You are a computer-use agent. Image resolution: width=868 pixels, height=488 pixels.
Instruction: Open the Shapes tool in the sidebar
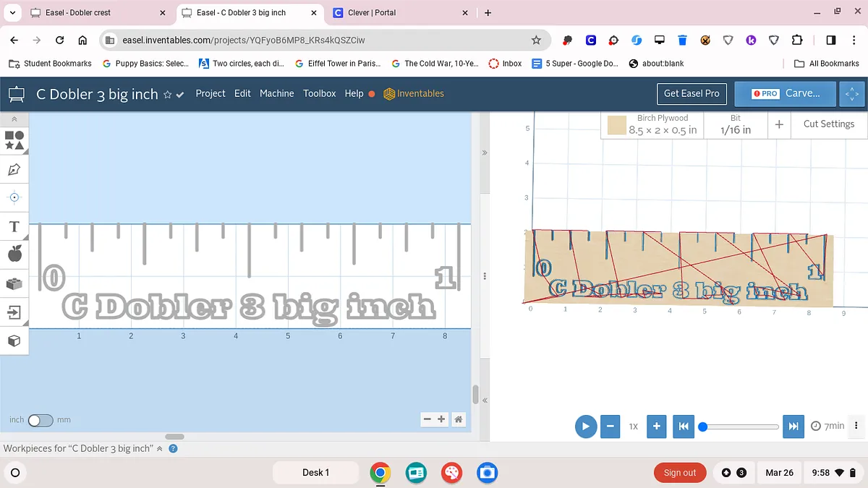tap(14, 140)
